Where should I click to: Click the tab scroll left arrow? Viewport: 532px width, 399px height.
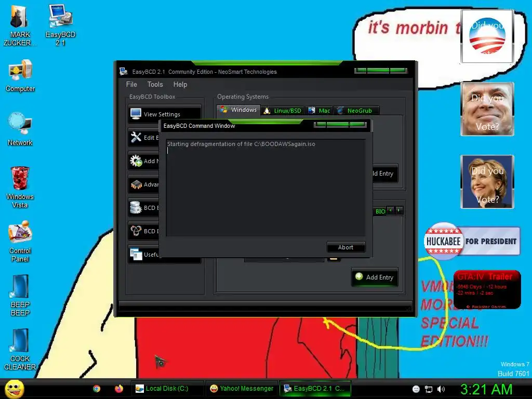click(391, 210)
